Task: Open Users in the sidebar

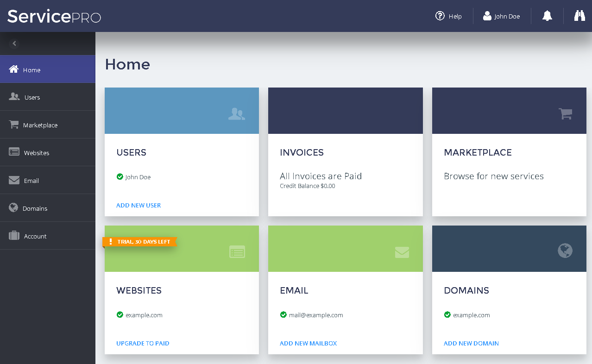Action: pyautogui.click(x=31, y=97)
